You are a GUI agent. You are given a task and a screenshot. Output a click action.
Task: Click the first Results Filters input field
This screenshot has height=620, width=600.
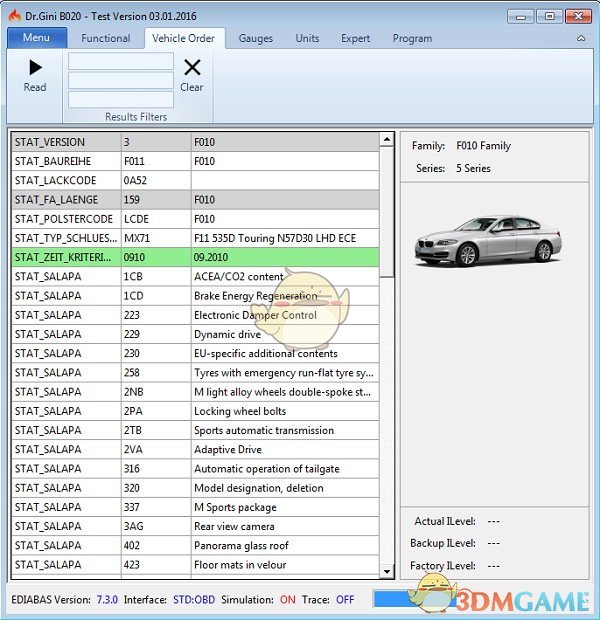tap(121, 61)
